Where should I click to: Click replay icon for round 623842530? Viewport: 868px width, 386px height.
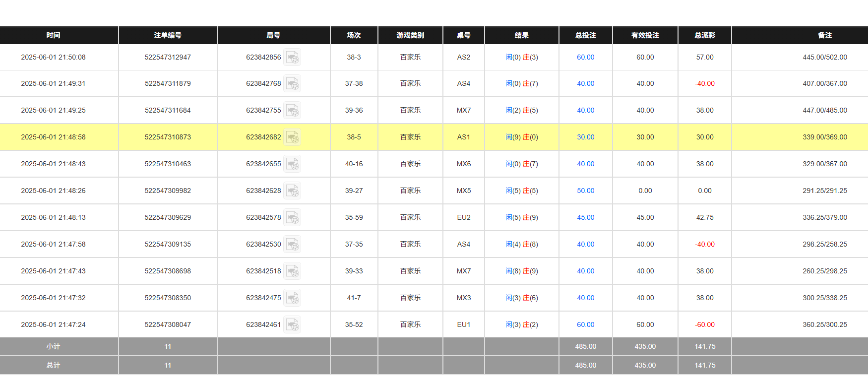pyautogui.click(x=292, y=245)
